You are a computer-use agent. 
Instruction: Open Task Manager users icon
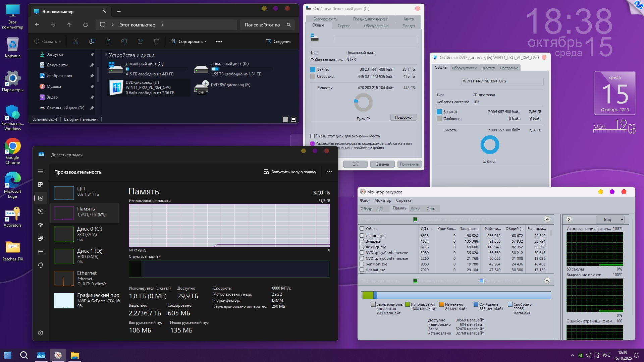click(x=41, y=238)
